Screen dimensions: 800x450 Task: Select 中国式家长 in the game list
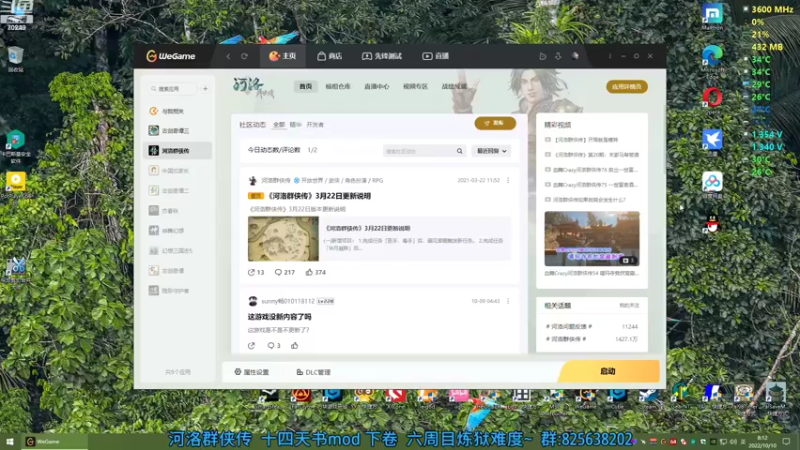point(178,170)
